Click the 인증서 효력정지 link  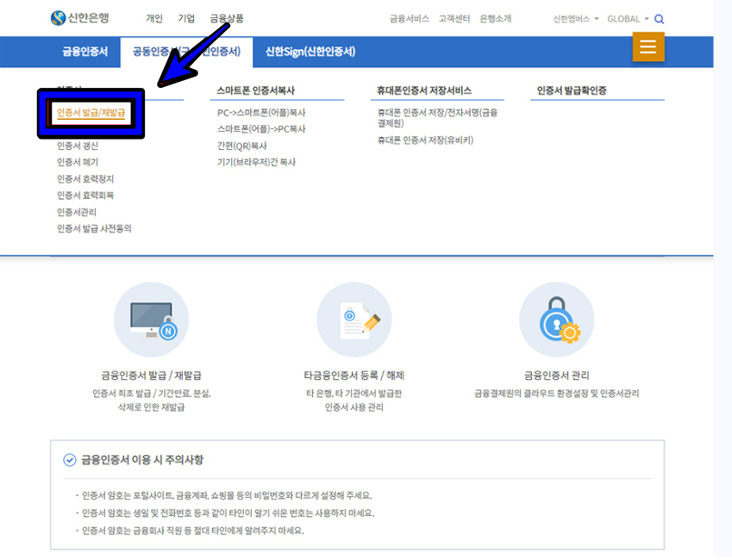85,179
